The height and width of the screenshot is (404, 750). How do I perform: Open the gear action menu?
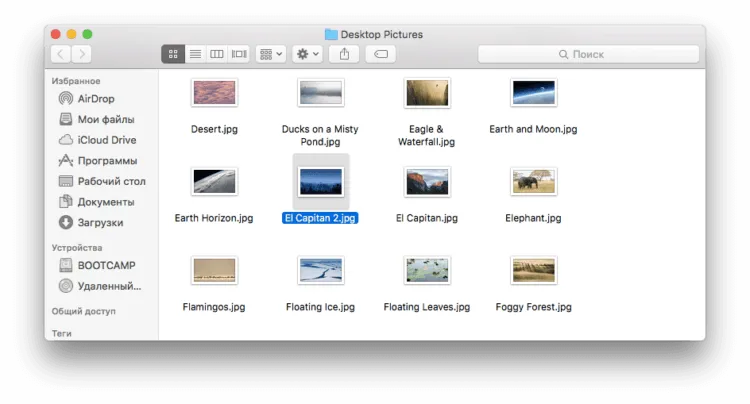tap(308, 54)
